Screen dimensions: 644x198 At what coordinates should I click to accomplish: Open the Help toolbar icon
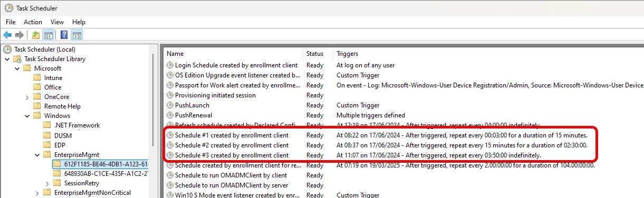[64, 35]
